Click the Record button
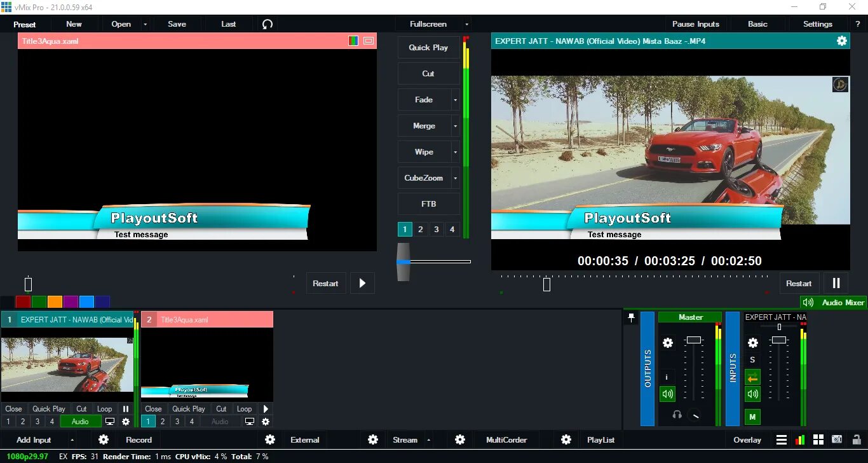Viewport: 868px width, 463px height. pyautogui.click(x=139, y=439)
